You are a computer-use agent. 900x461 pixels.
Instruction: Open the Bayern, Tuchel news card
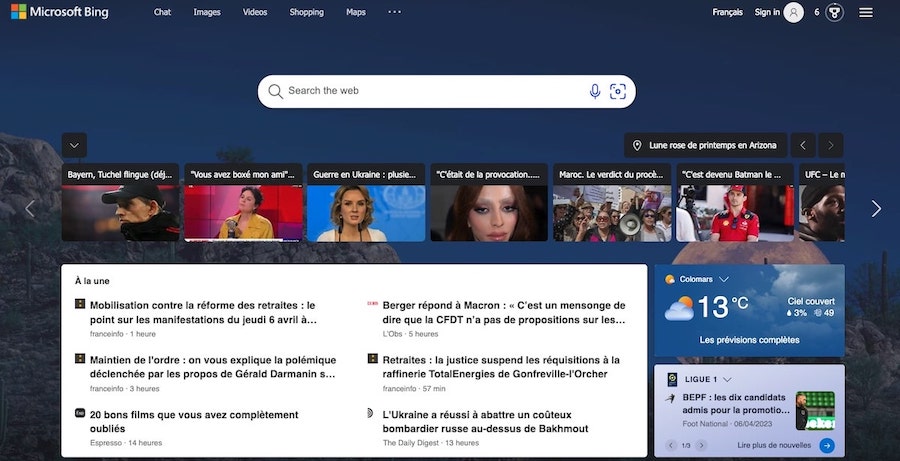(x=121, y=202)
